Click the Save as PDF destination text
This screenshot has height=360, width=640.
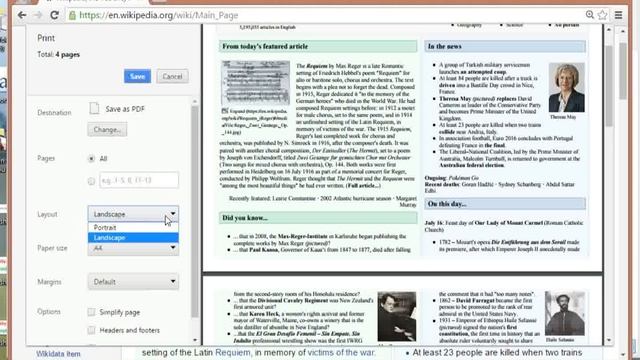point(125,109)
